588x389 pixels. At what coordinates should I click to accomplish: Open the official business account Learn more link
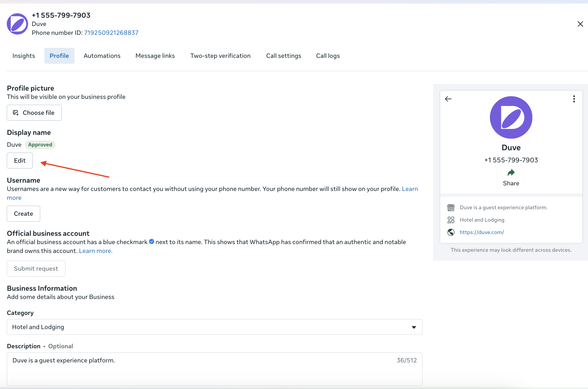click(96, 251)
